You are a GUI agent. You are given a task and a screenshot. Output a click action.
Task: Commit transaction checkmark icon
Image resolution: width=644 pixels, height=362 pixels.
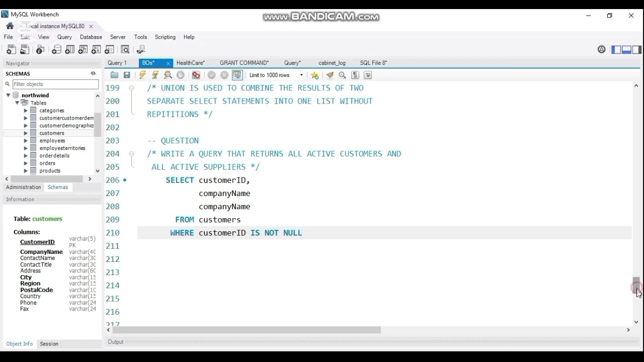(212, 75)
